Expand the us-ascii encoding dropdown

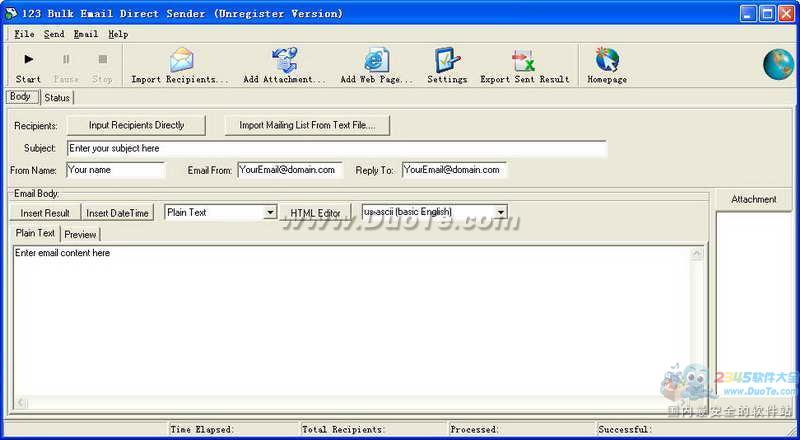pyautogui.click(x=500, y=213)
